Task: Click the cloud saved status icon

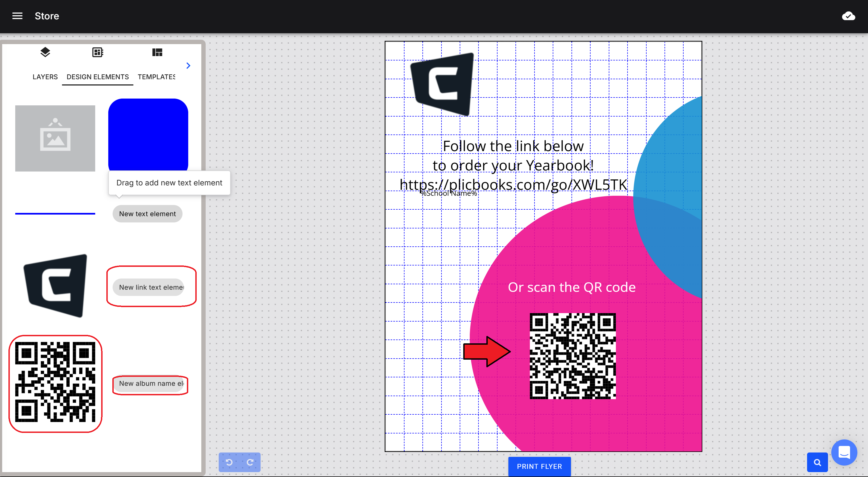Action: point(848,16)
